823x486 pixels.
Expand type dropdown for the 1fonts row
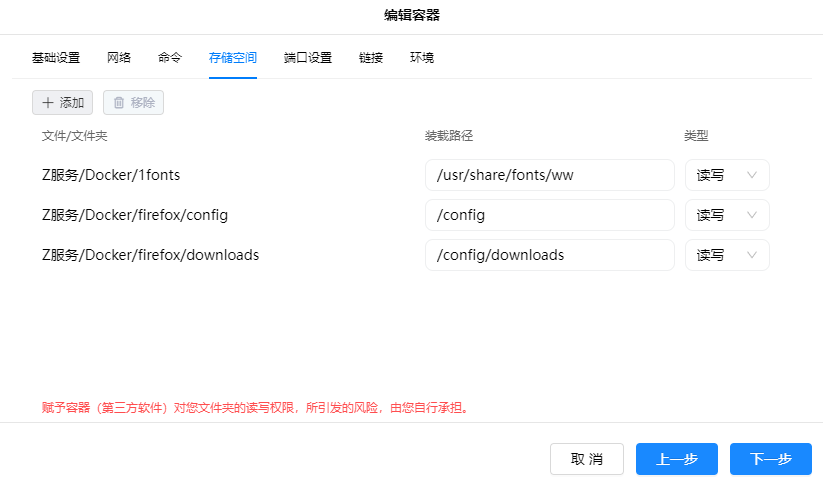pos(727,175)
